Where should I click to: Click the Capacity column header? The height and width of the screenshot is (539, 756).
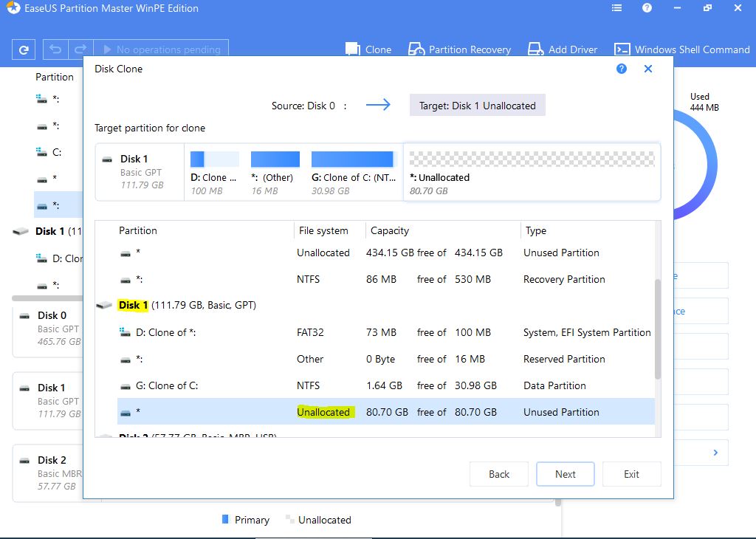pos(390,230)
